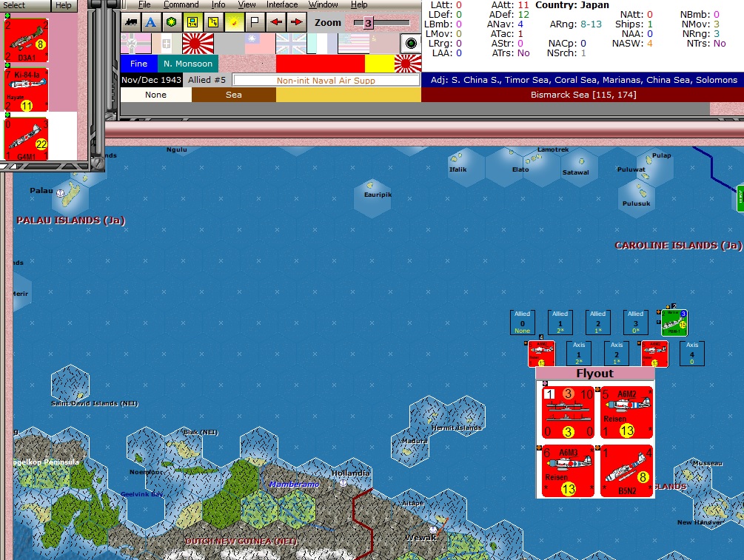Image resolution: width=744 pixels, height=560 pixels.
Task: Click the white flag toolbar icon
Action: 255,22
